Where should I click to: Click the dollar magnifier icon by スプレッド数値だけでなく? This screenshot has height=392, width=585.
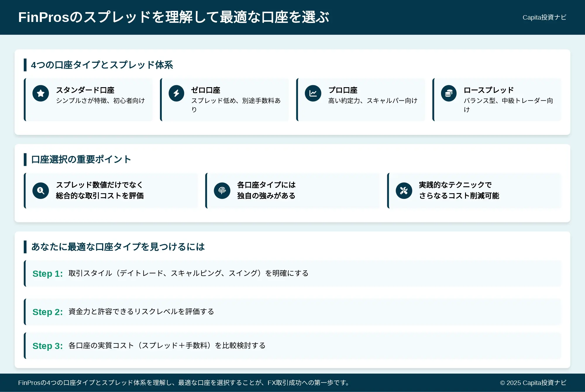tap(41, 191)
